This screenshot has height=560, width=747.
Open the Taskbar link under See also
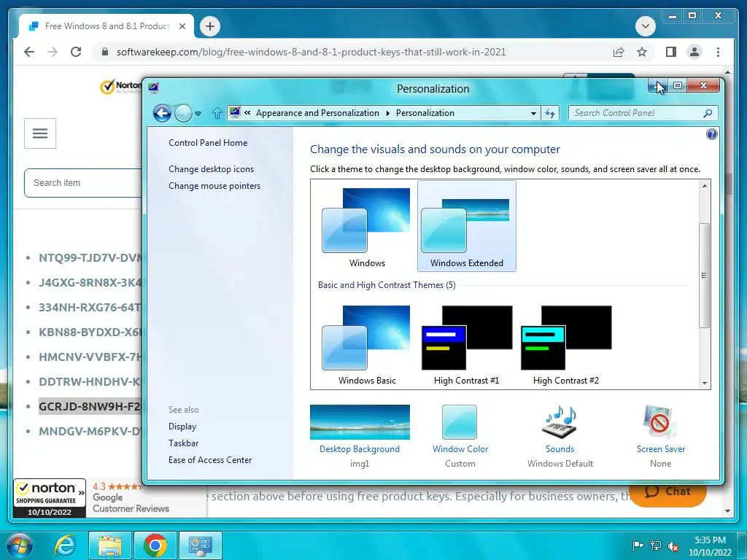[183, 443]
